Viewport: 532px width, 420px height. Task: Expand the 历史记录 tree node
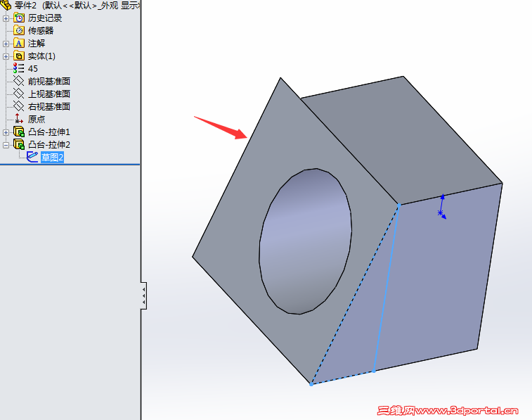[6, 18]
